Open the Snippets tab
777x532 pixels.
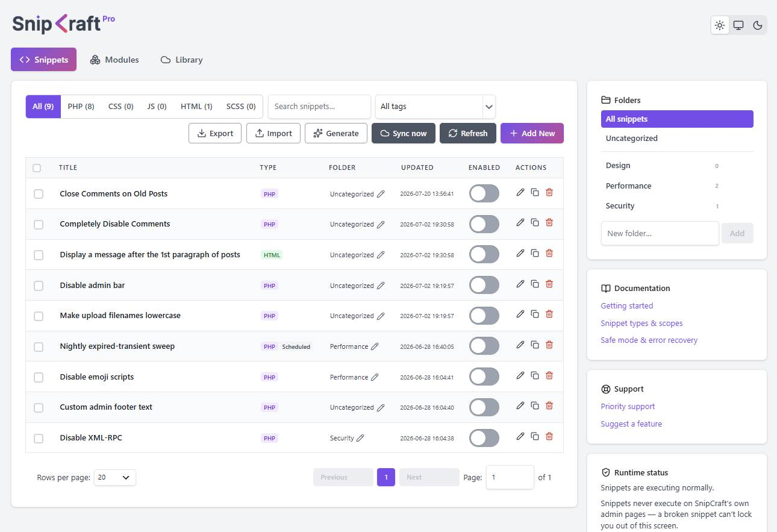click(x=43, y=60)
